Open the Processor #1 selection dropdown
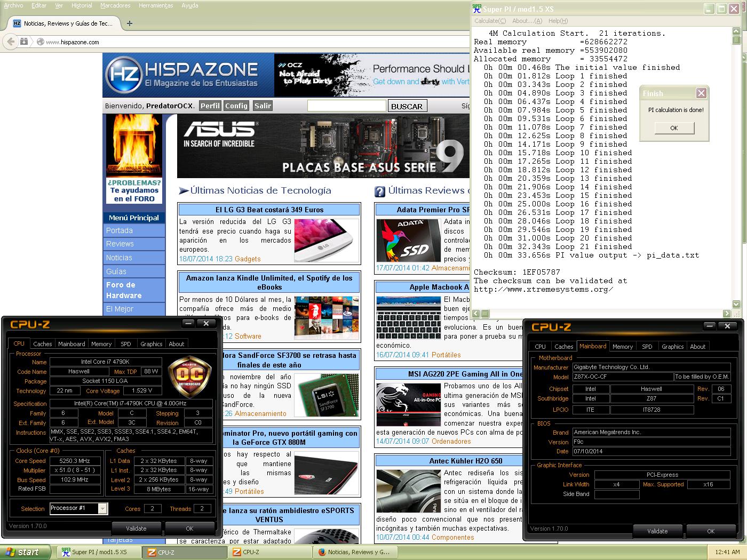This screenshot has height=560, width=747. pos(102,509)
